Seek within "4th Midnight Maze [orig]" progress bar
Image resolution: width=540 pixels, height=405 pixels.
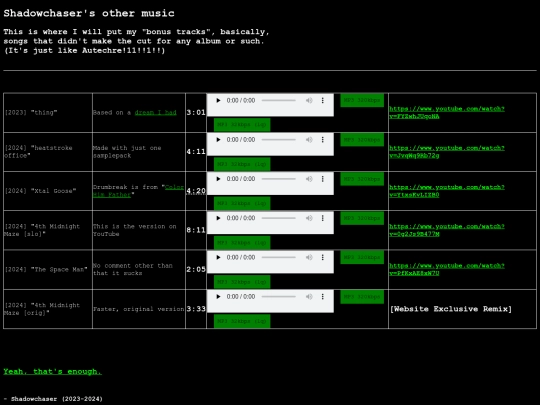tap(279, 297)
